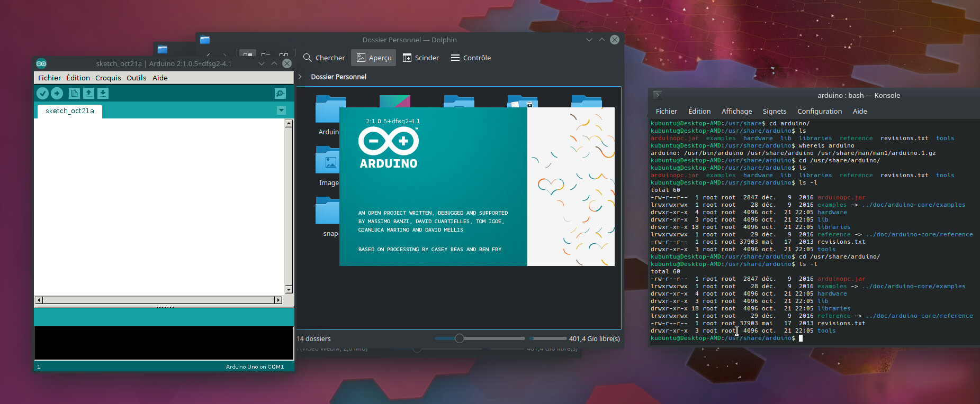
Task: Open the Outils menu in Arduino IDE
Action: coord(136,78)
